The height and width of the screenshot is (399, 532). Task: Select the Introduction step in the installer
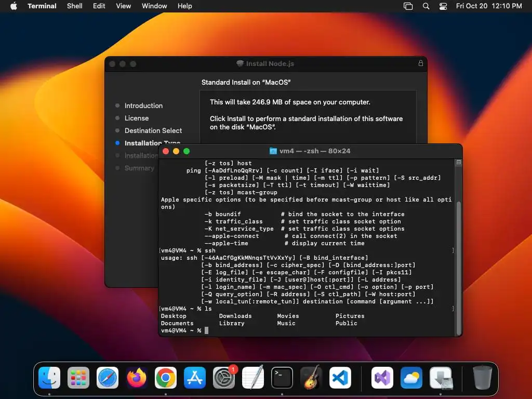coord(143,105)
